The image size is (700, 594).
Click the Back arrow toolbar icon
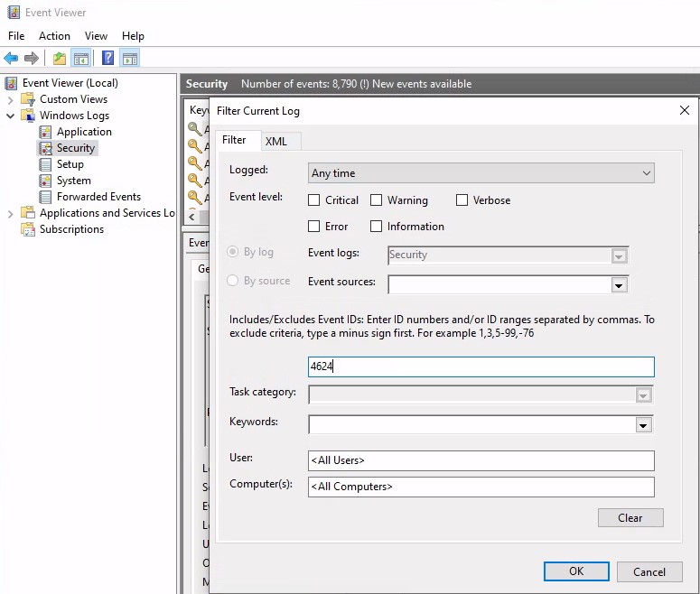[x=11, y=58]
